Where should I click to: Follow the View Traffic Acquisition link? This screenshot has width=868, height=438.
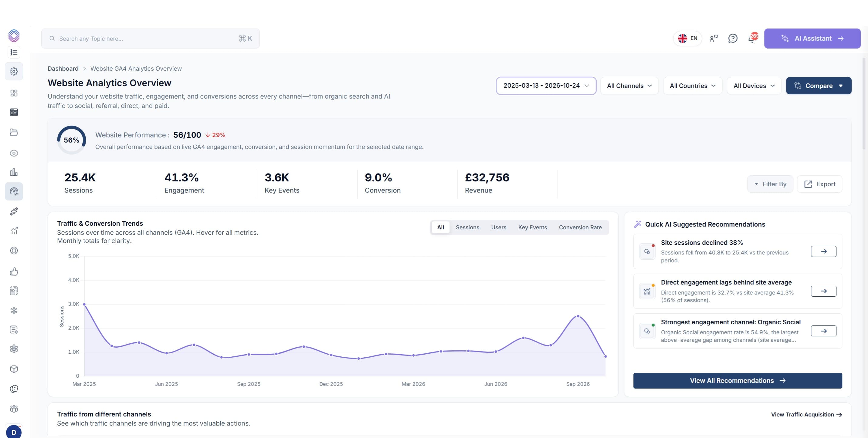(806, 415)
